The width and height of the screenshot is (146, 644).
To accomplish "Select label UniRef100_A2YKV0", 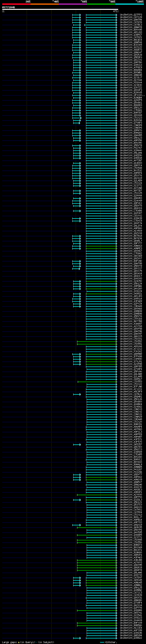I will [131, 495].
